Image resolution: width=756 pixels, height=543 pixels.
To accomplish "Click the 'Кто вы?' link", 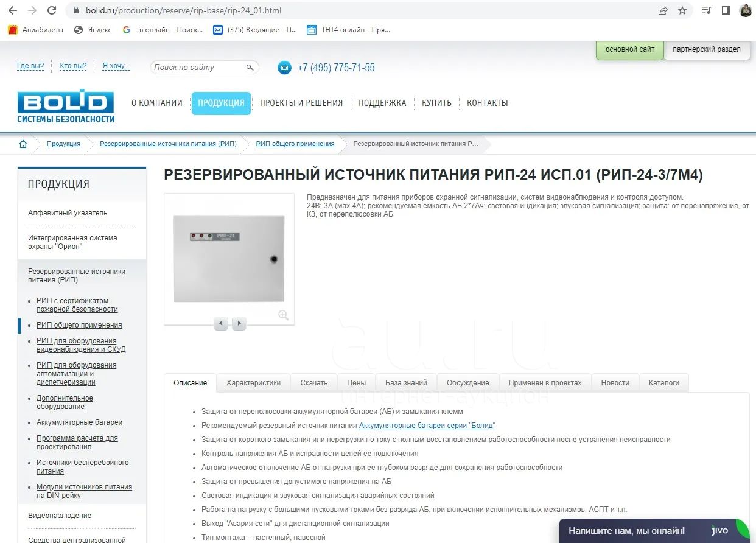I will (x=73, y=66).
